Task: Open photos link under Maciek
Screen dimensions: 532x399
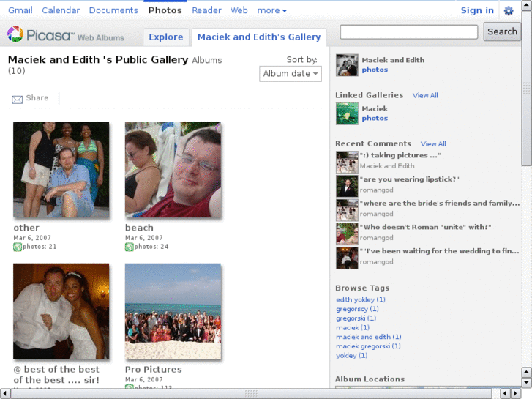Action: tap(375, 118)
